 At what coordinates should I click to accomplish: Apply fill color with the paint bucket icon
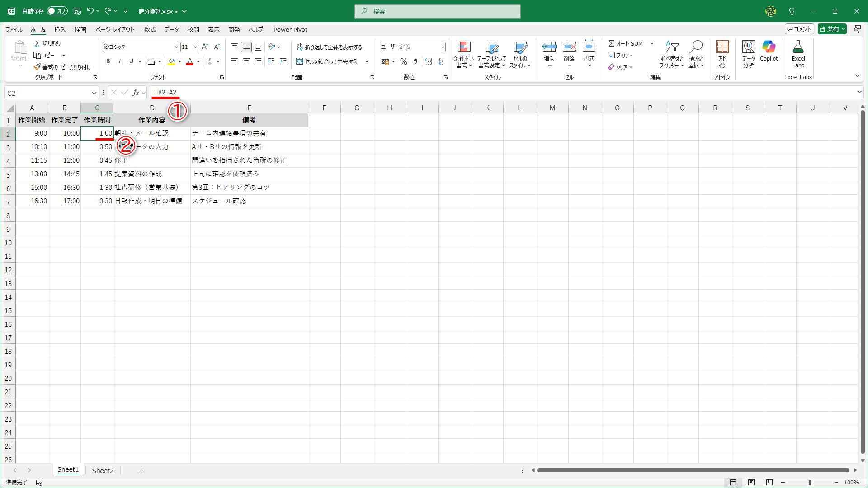pos(172,61)
